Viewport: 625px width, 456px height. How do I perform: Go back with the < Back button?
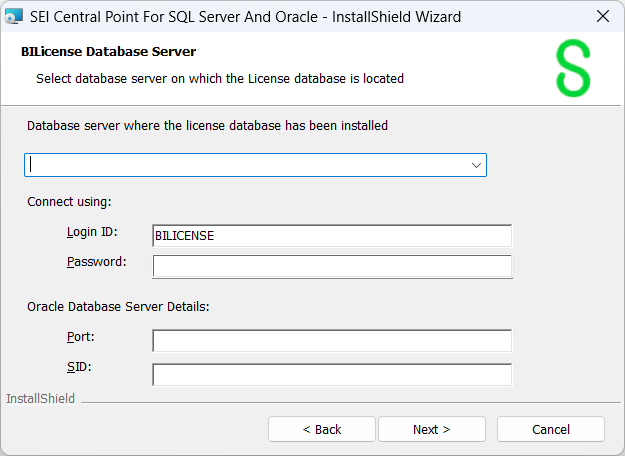point(322,429)
